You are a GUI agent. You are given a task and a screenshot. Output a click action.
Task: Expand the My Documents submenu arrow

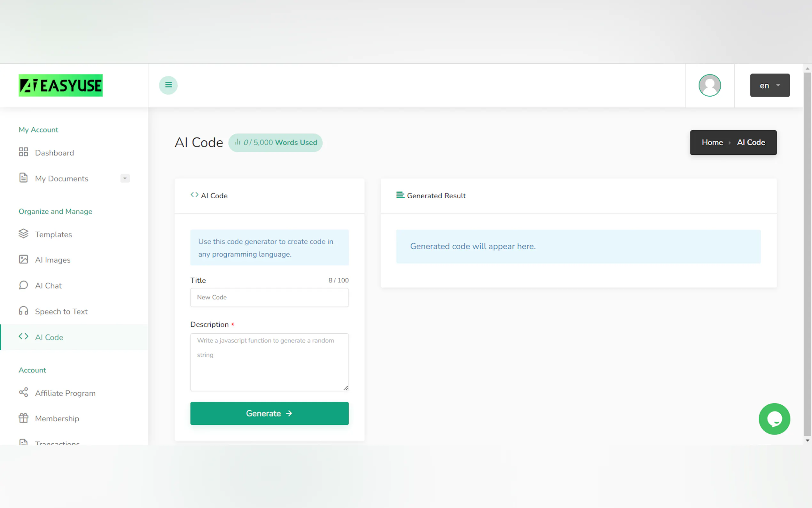coord(125,178)
